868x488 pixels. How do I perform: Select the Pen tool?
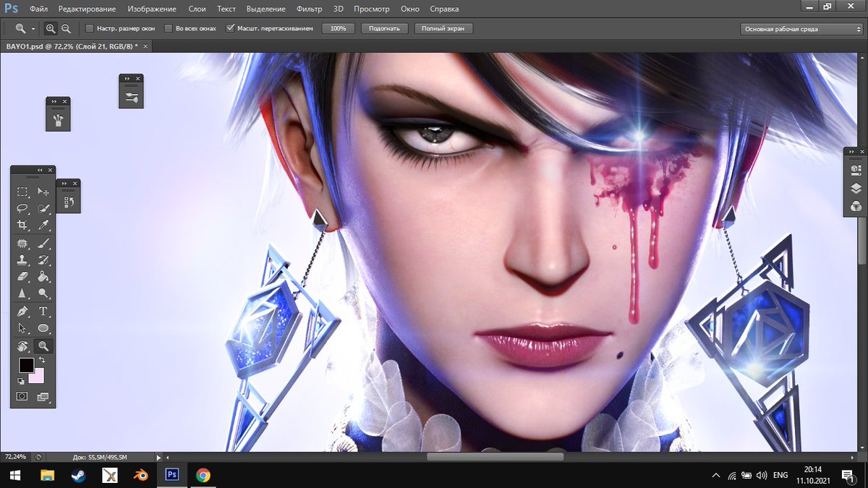point(22,312)
